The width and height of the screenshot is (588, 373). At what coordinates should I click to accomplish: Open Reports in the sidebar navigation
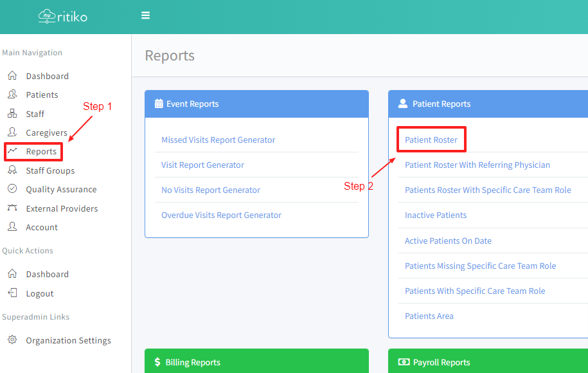click(x=41, y=152)
